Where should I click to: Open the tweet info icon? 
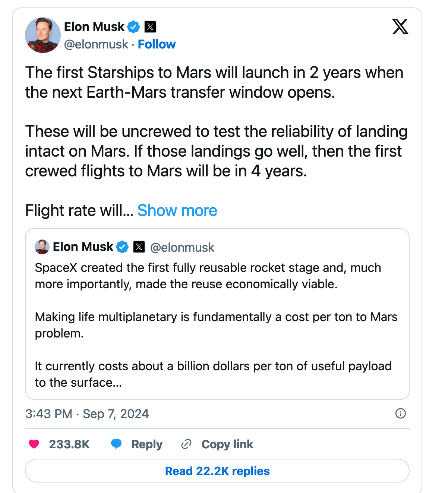[400, 413]
